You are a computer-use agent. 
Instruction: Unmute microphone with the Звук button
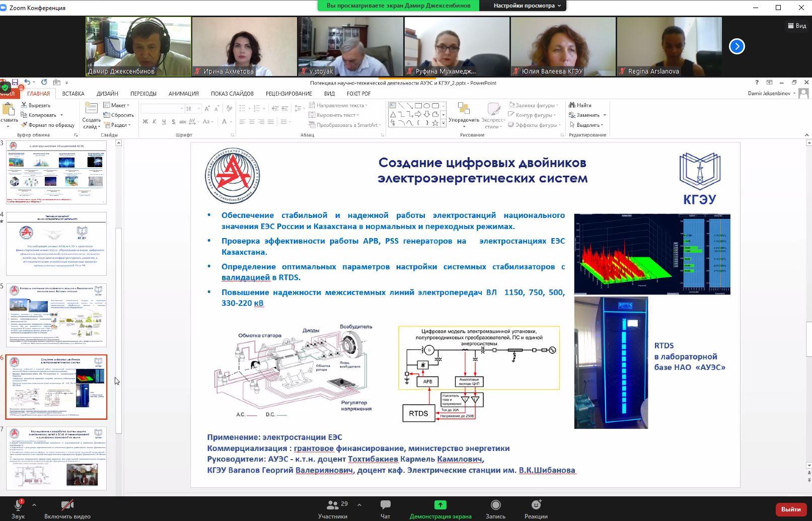(18, 505)
